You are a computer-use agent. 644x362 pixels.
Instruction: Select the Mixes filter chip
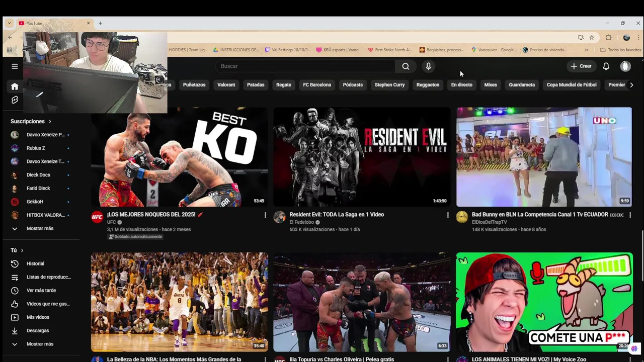click(491, 85)
